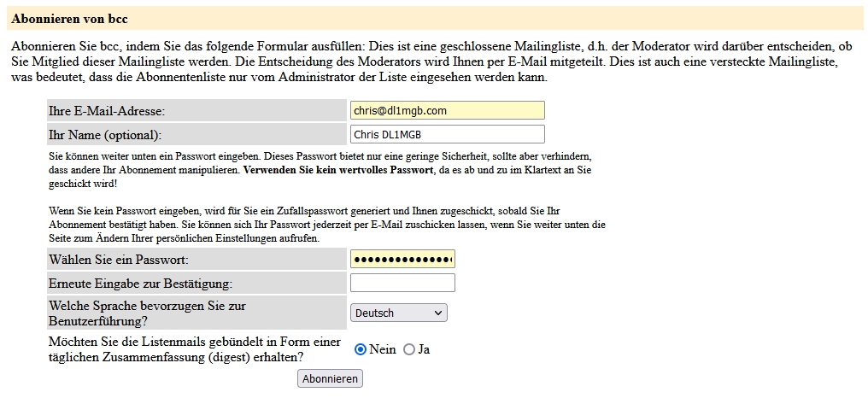The width and height of the screenshot is (868, 398).
Task: Click the e-mail address input field
Action: click(x=447, y=110)
